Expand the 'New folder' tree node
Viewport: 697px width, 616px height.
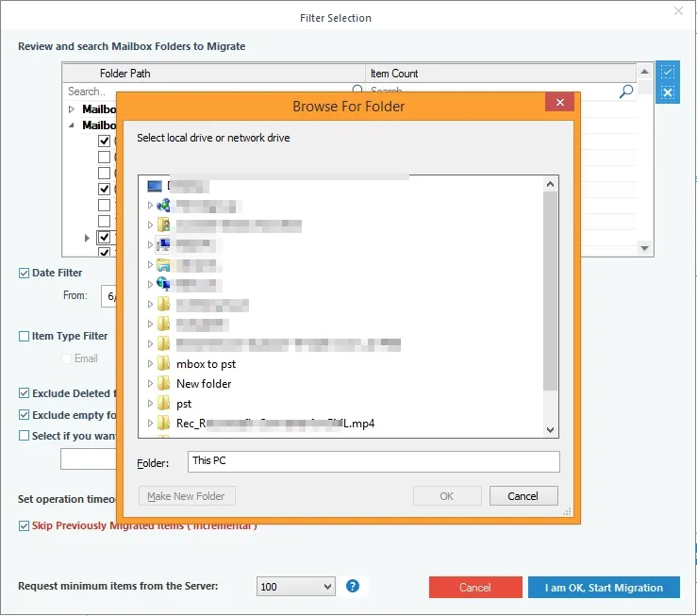click(x=150, y=384)
